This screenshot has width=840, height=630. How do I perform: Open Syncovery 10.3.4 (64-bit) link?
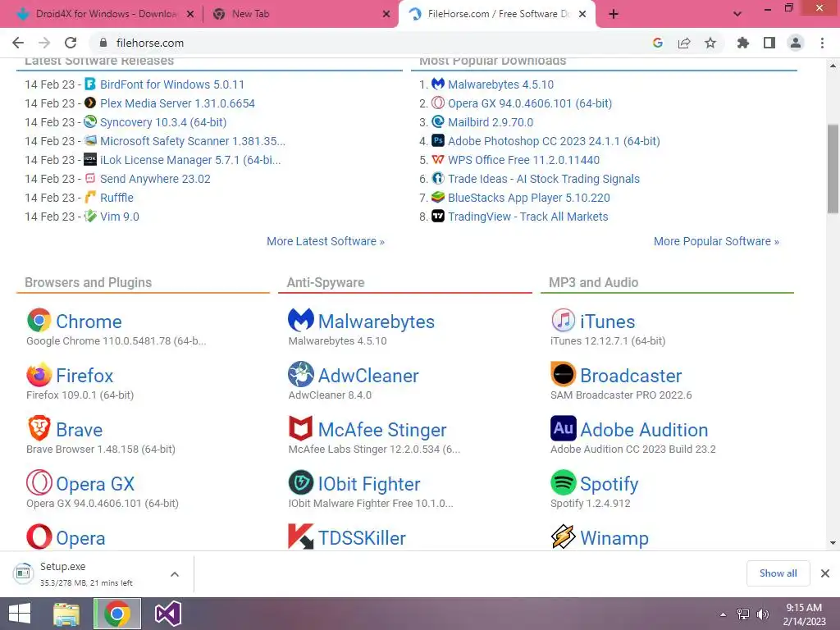[x=163, y=122]
